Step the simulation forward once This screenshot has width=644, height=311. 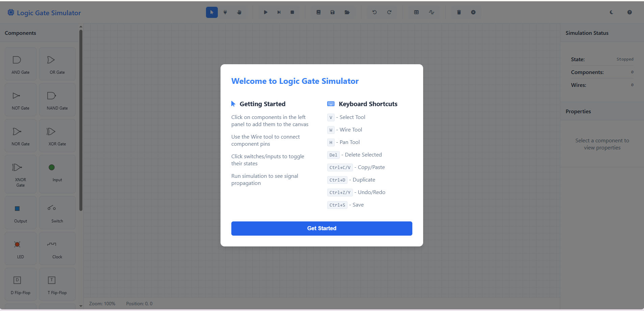coord(279,12)
